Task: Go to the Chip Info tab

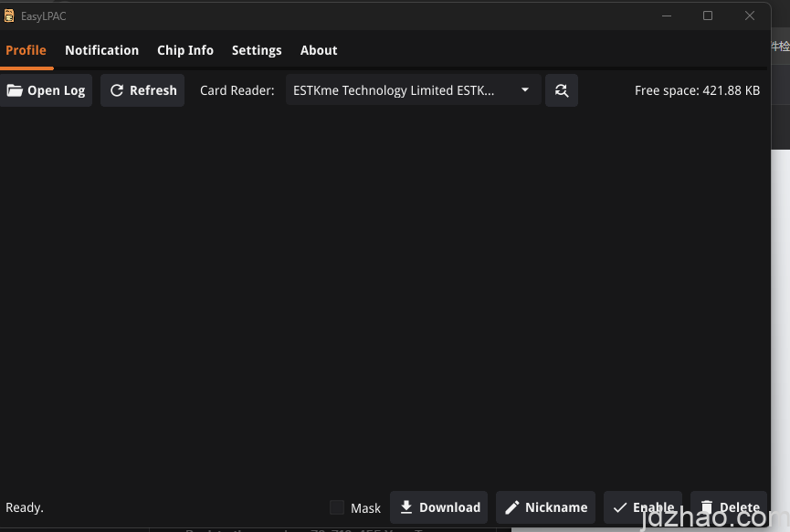Action: click(185, 50)
